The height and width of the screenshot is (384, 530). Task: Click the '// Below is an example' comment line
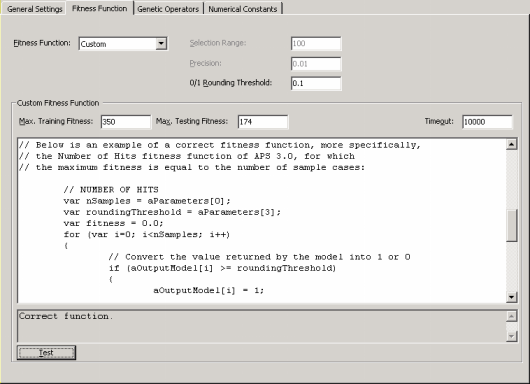(220, 145)
